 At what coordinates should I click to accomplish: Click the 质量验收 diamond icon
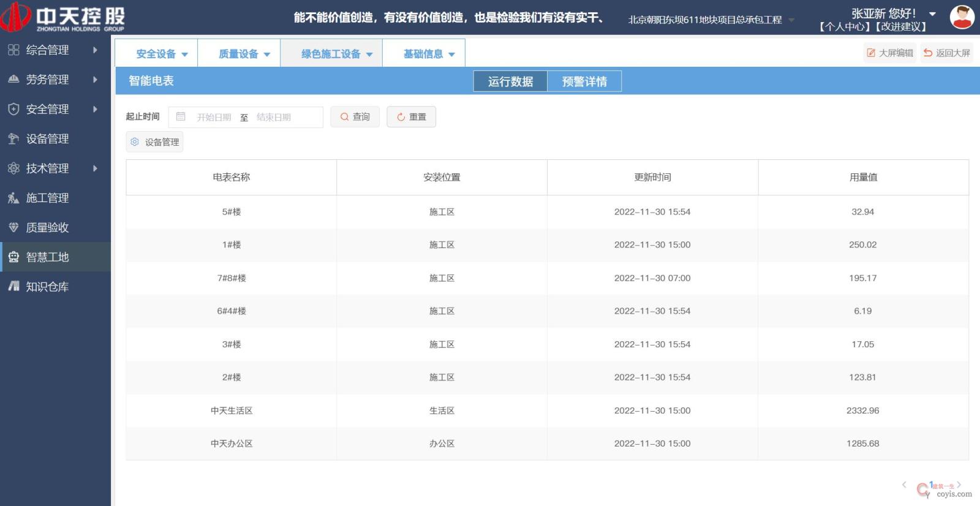(13, 227)
